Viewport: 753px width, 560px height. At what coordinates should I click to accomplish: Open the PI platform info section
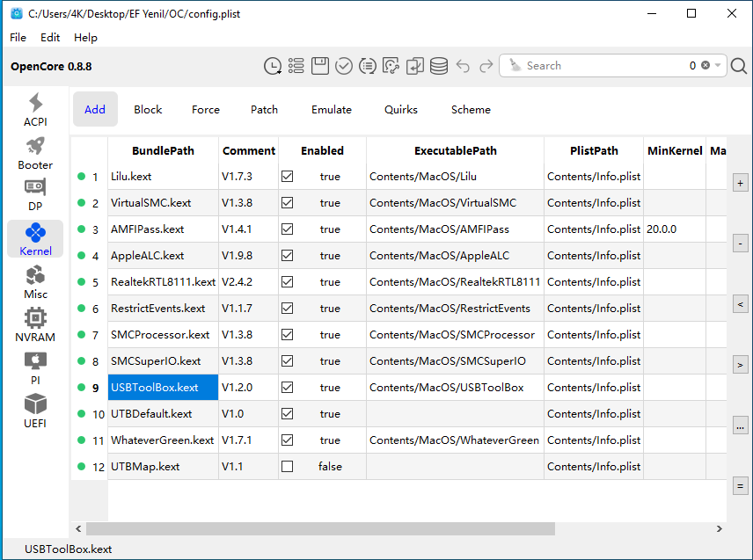(x=35, y=368)
